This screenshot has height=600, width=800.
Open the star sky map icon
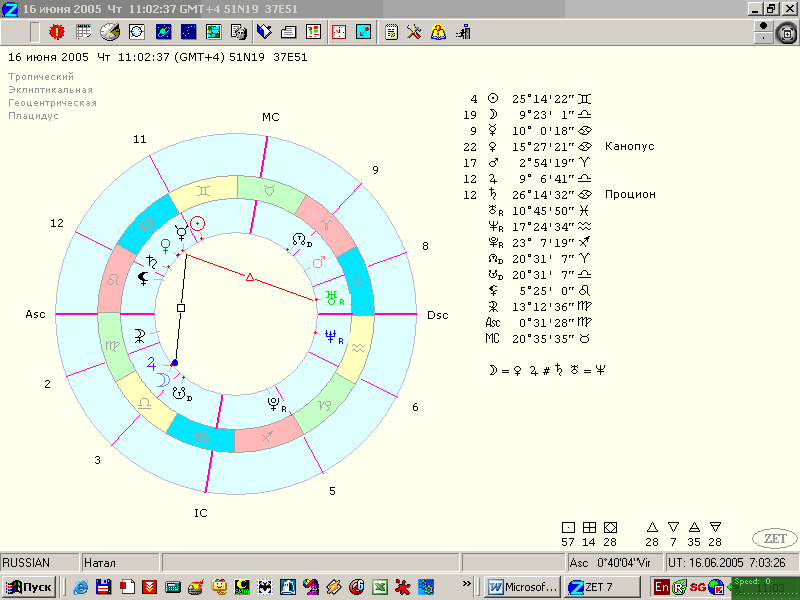tap(189, 32)
